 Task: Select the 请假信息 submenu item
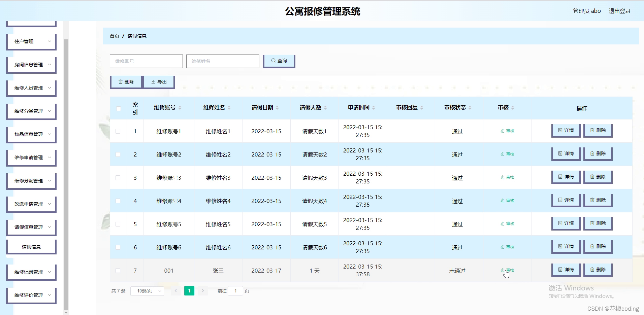[x=31, y=247]
